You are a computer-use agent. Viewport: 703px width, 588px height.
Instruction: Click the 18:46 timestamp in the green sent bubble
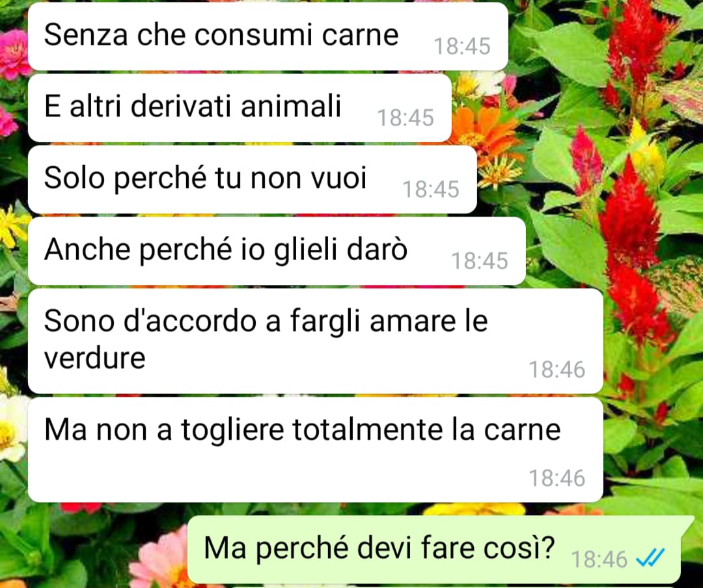(600, 559)
